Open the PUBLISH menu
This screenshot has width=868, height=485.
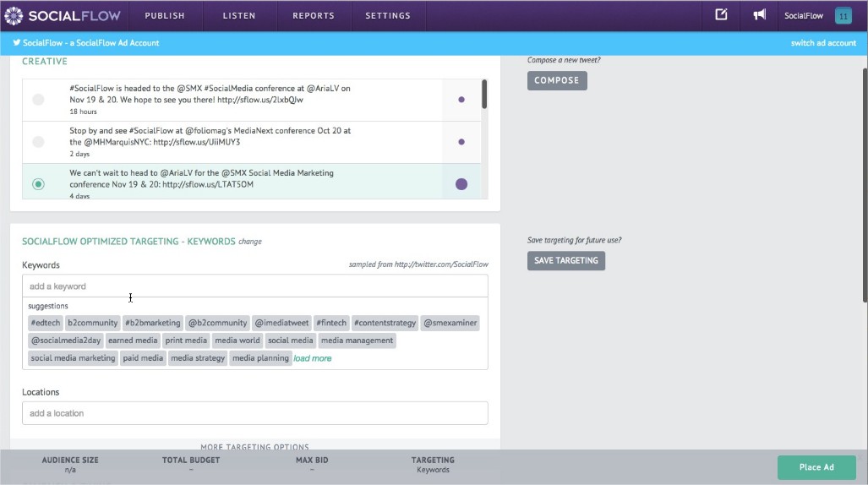pos(165,15)
